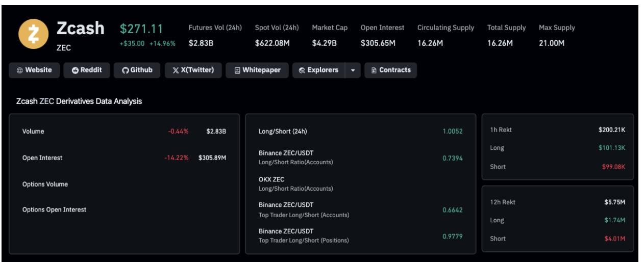This screenshot has width=644, height=262.
Task: Open the Website globe link
Action: (34, 70)
